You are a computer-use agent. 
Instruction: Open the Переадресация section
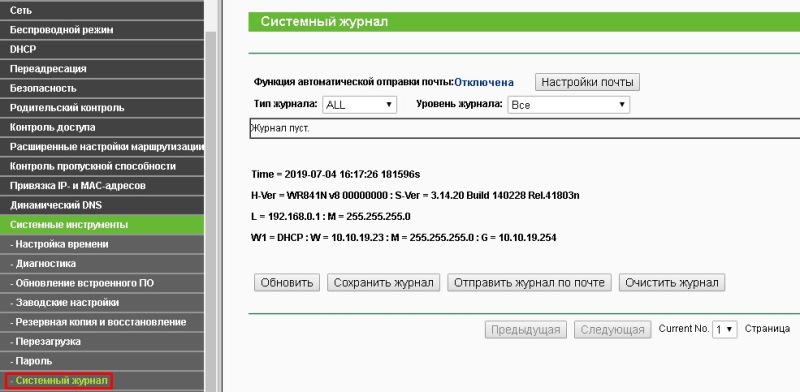102,68
